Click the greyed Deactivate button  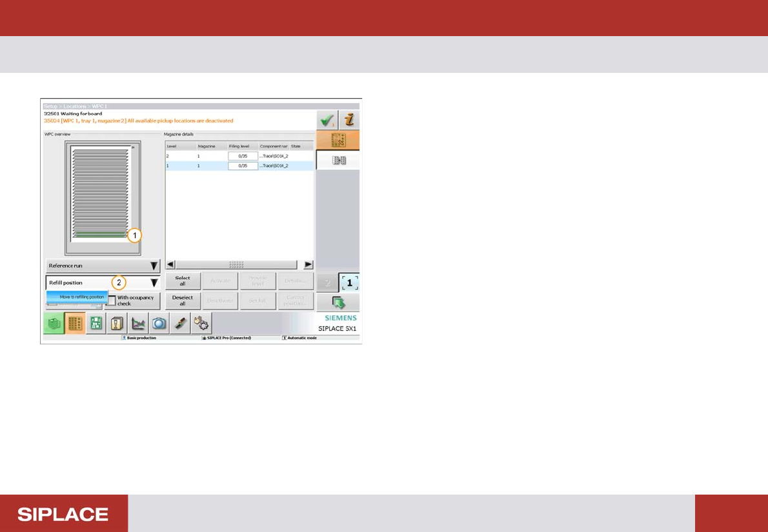[221, 300]
